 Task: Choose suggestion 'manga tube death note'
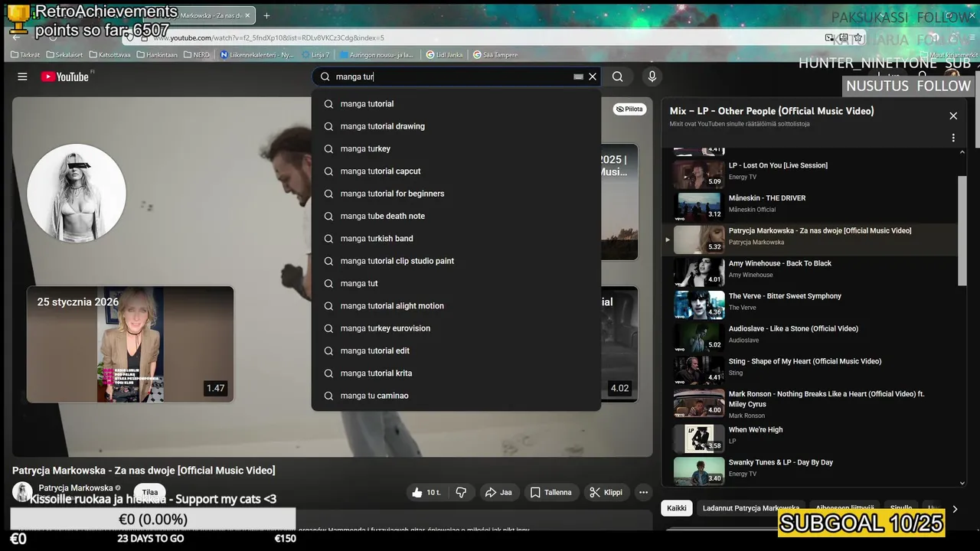tap(456, 216)
